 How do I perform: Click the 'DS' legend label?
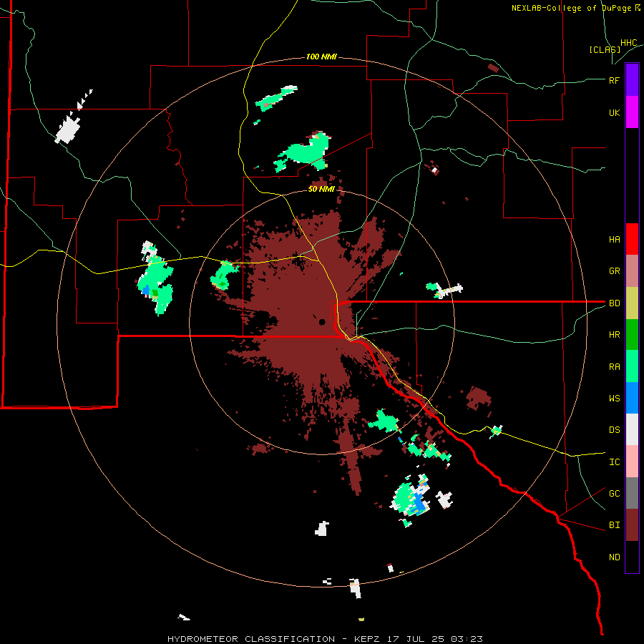pyautogui.click(x=614, y=430)
